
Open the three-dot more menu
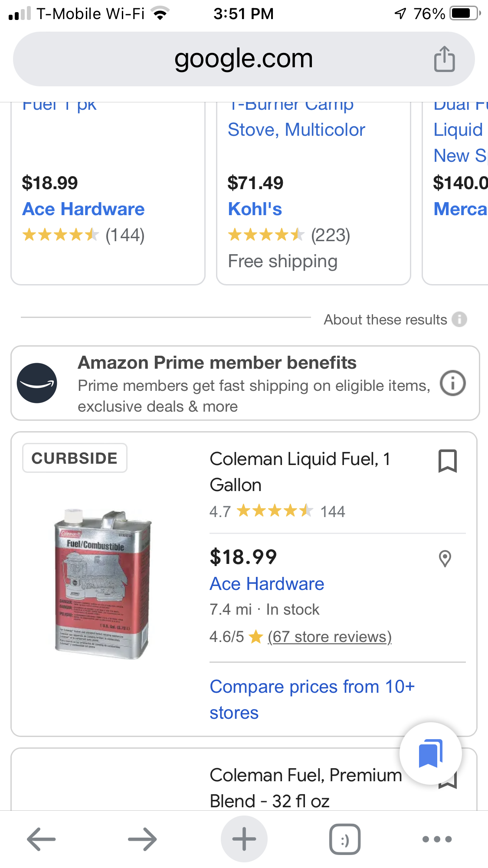[437, 839]
